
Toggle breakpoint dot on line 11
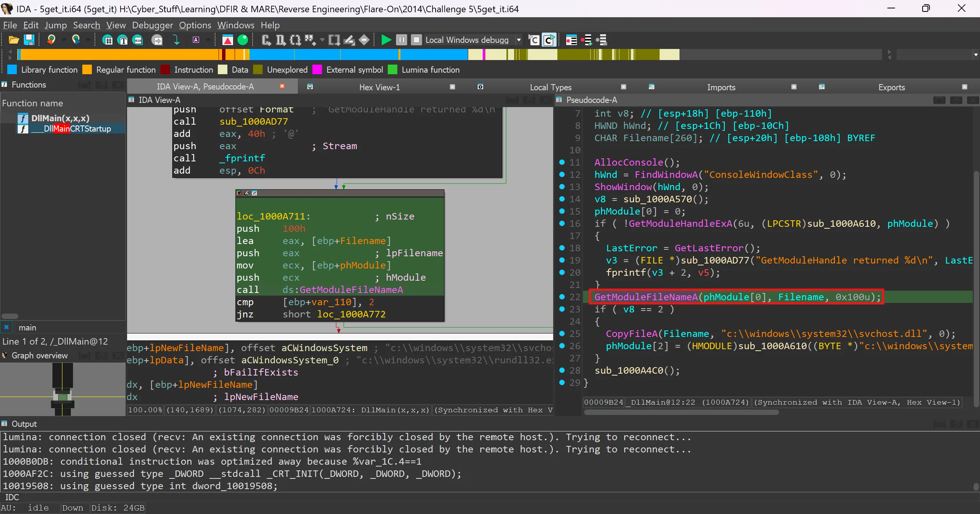pos(562,162)
